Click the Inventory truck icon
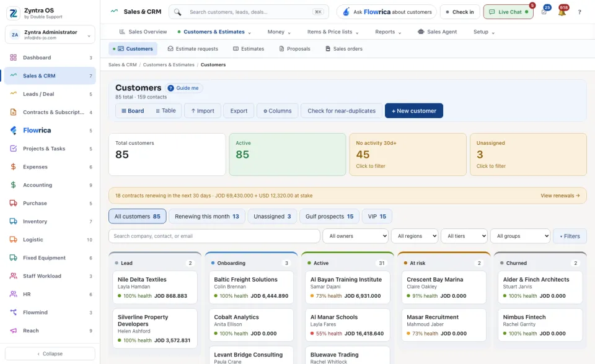 [13, 222]
